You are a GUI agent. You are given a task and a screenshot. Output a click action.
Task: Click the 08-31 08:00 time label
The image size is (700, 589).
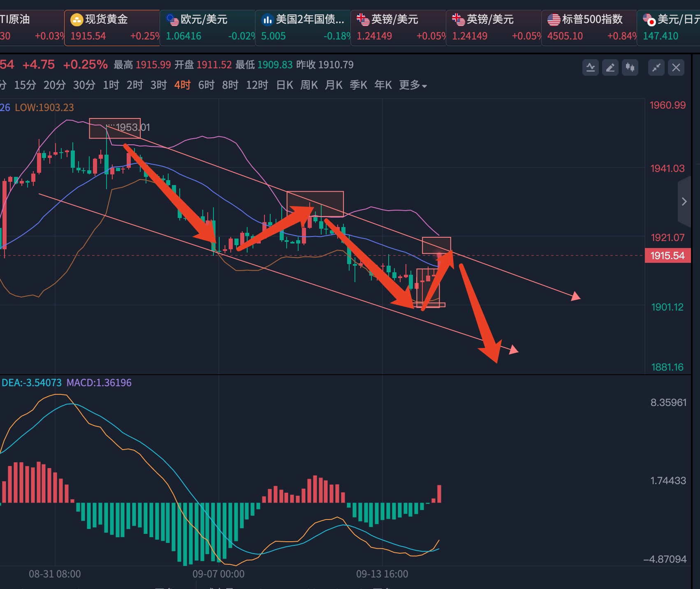[55, 574]
